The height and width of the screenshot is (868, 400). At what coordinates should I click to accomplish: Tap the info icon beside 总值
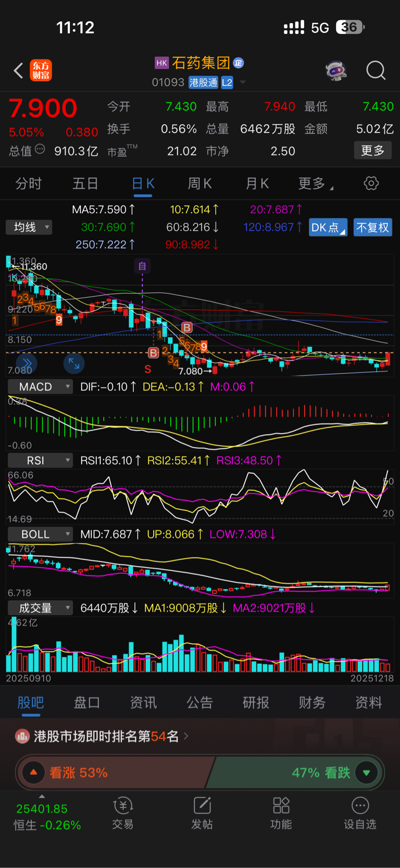pos(40,150)
